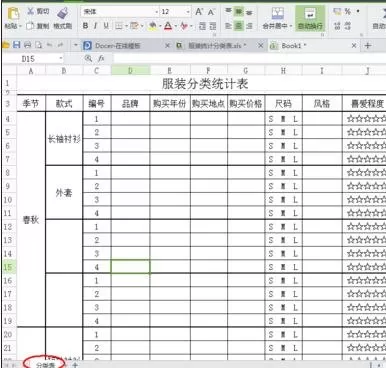
Task: Close the Book1 tab
Action: [x=354, y=46]
